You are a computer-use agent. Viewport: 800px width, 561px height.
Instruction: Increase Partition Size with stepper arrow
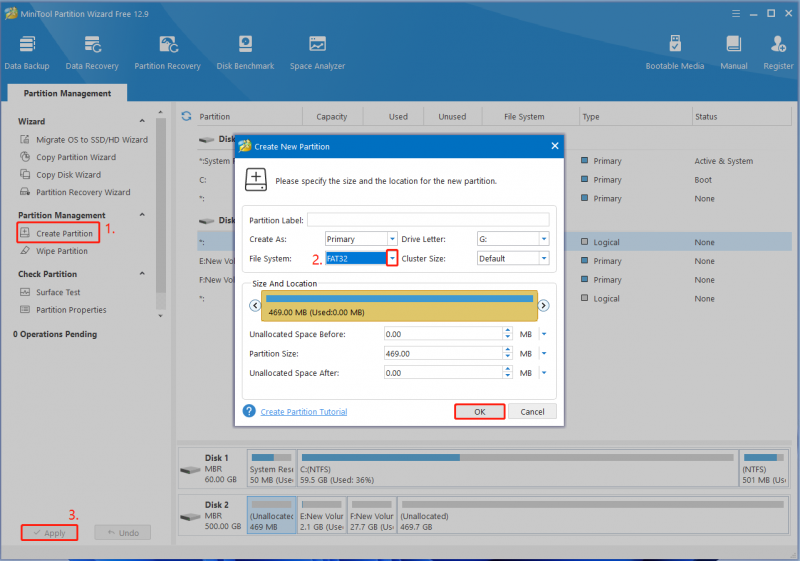[x=507, y=350]
